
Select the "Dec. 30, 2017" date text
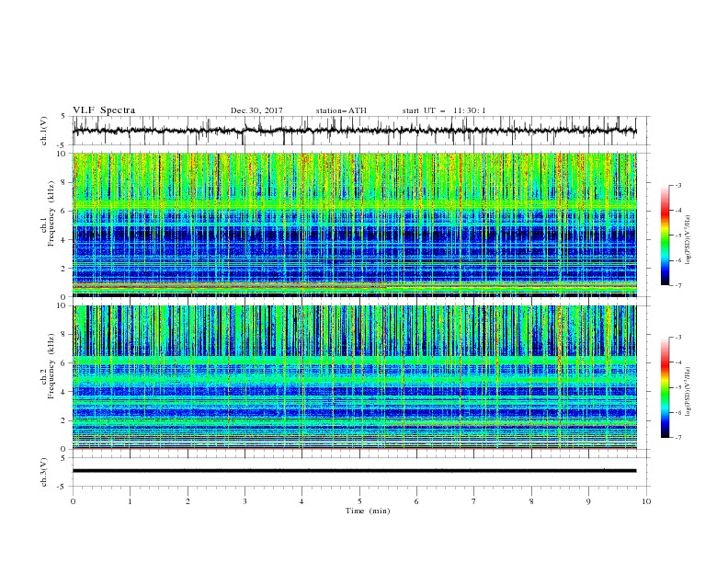click(256, 110)
